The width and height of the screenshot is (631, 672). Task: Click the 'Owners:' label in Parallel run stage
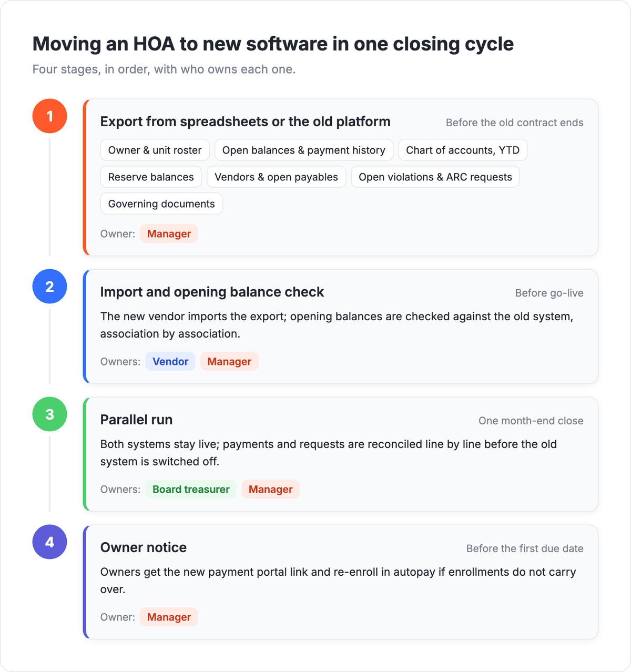pyautogui.click(x=120, y=490)
